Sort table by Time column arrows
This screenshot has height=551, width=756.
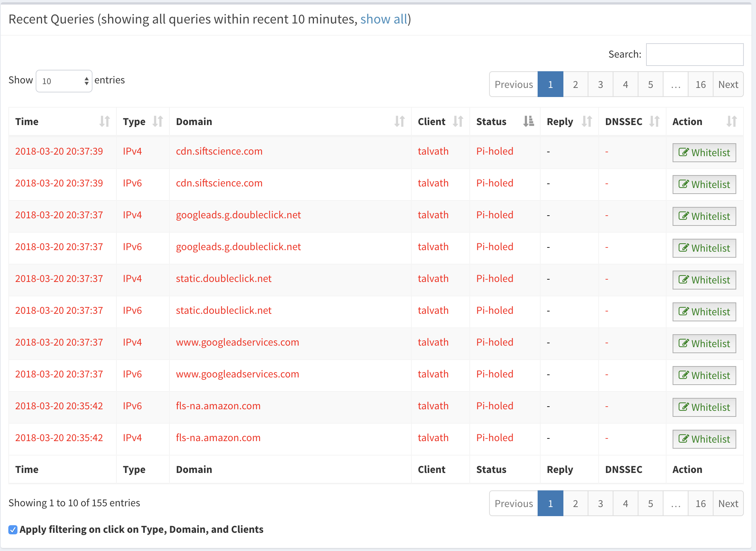105,121
